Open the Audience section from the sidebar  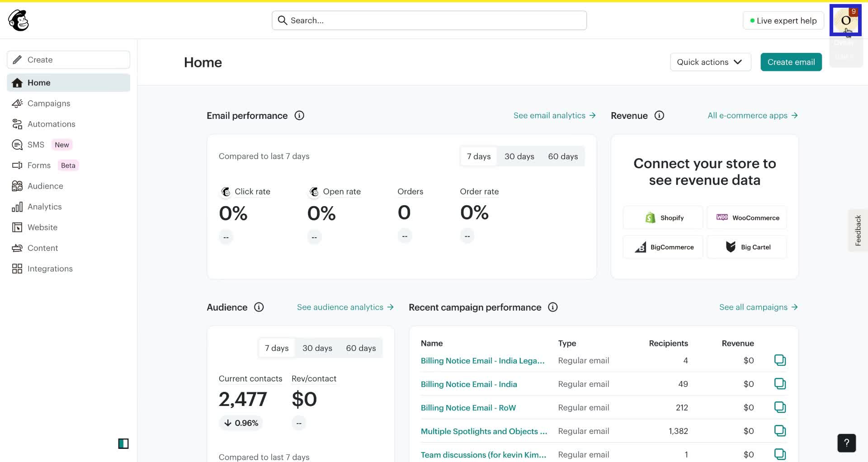tap(45, 186)
